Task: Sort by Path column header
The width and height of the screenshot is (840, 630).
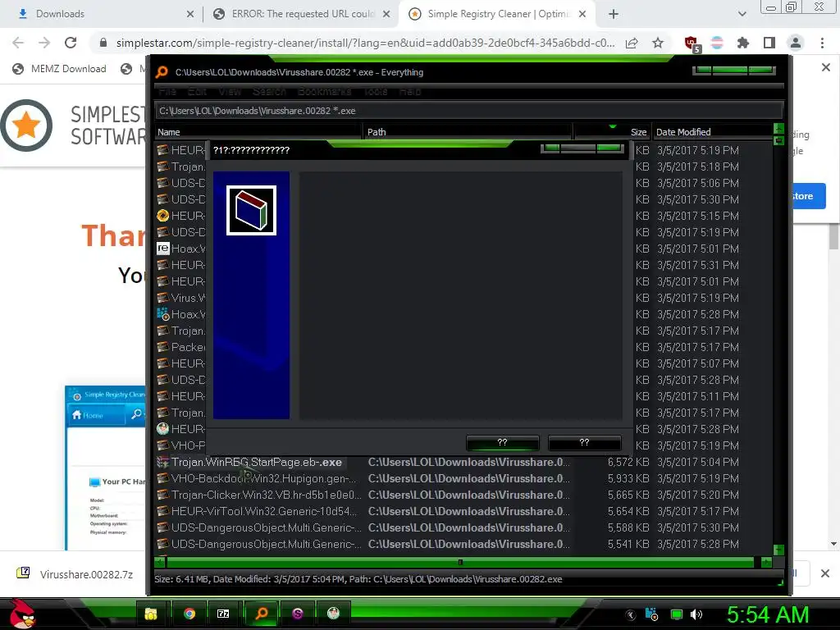Action: coord(468,132)
